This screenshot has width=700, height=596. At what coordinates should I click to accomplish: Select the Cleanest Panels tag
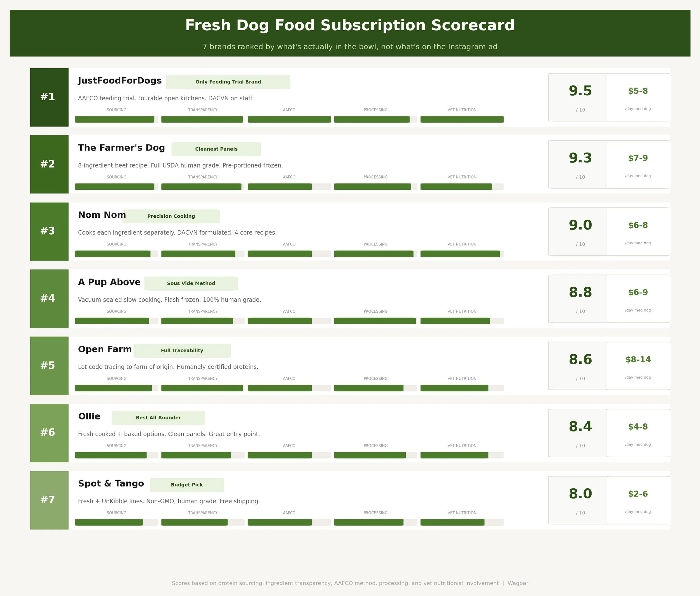(216, 149)
